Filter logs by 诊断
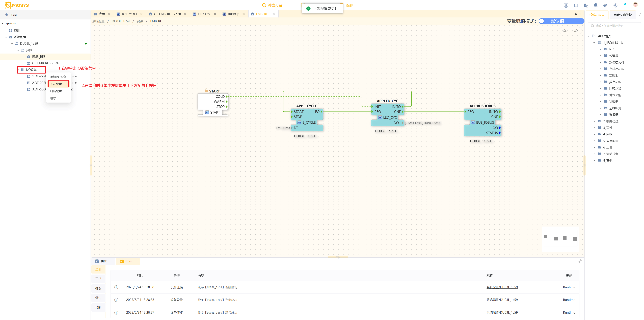Viewport: 644px width, 320px height. point(98,307)
